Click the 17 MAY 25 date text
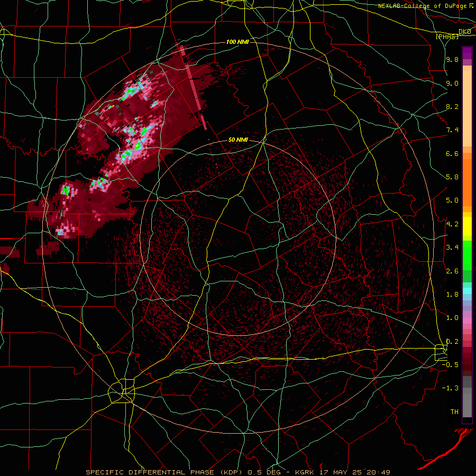 pos(341,472)
